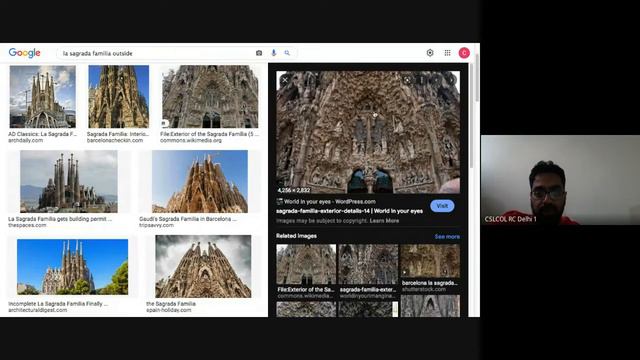Image resolution: width=640 pixels, height=360 pixels.
Task: Click 4,256 × 2,832 image dimensions label
Action: pos(294,190)
